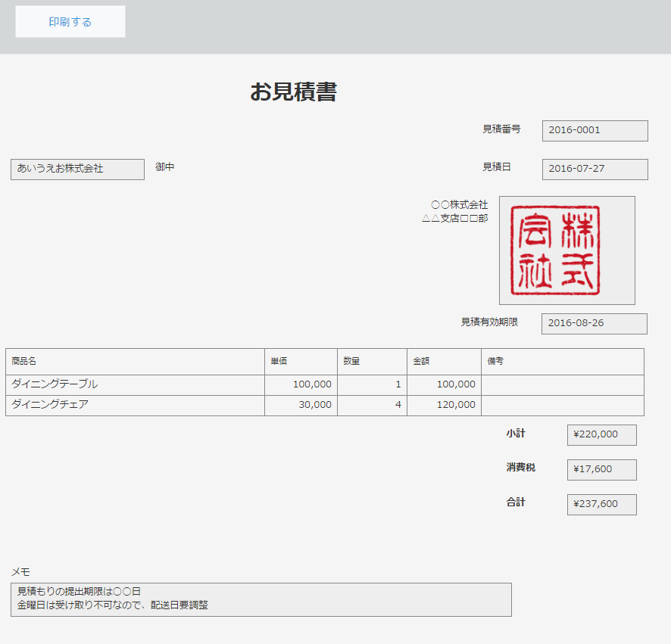The width and height of the screenshot is (671, 644).
Task: Select the customer name field あいうえお株式会社
Action: [77, 169]
